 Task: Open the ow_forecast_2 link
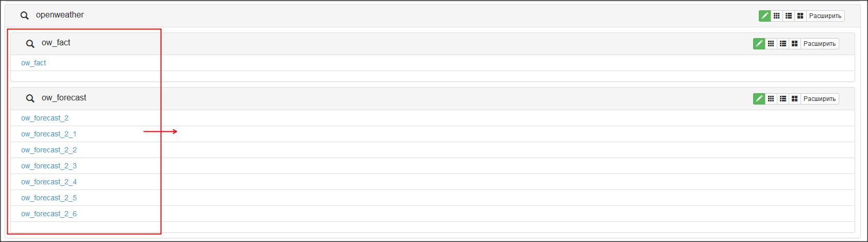pos(45,118)
